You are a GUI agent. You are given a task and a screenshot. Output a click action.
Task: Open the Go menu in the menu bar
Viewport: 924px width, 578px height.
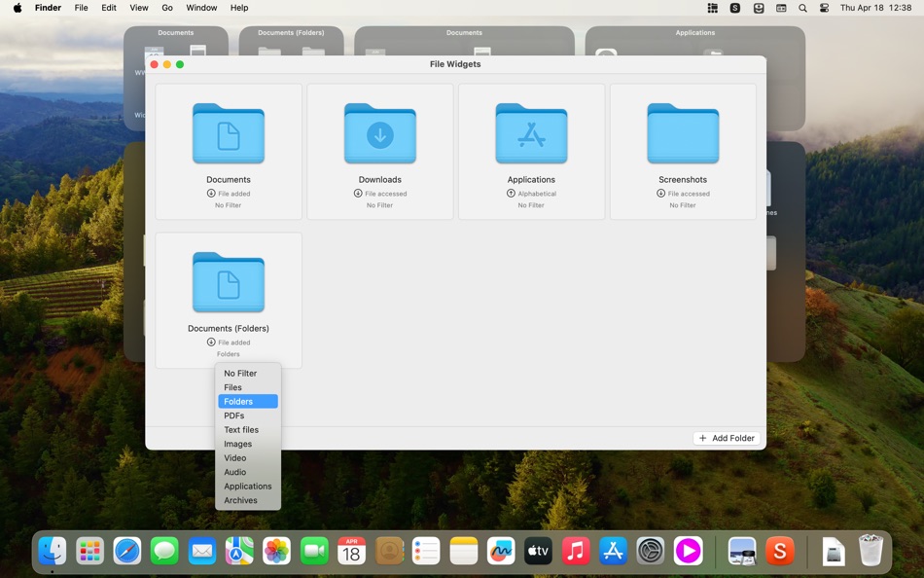166,8
